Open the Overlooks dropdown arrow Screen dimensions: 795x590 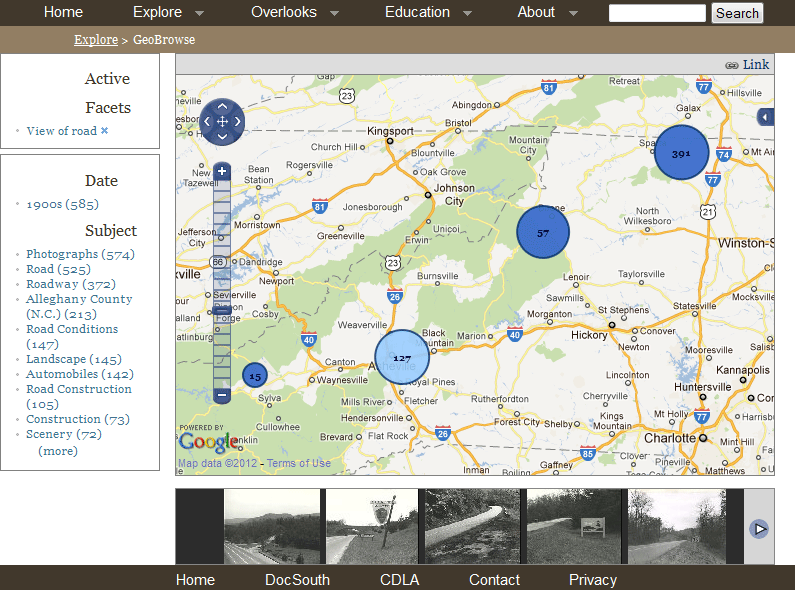[x=334, y=13]
